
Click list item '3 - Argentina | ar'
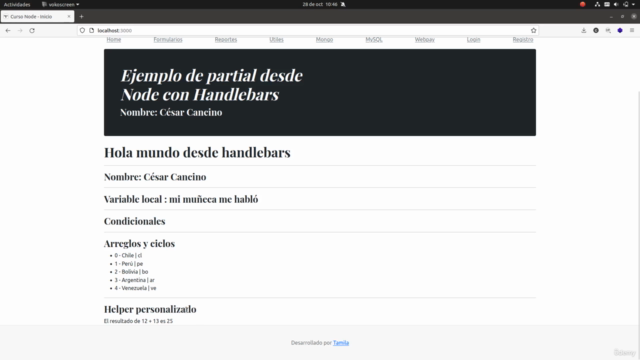tap(134, 280)
